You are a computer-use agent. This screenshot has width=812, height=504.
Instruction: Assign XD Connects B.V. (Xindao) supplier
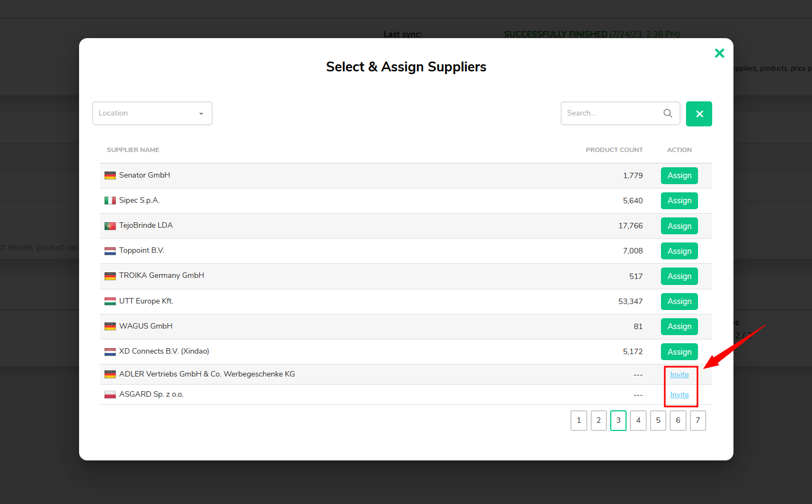tap(679, 352)
